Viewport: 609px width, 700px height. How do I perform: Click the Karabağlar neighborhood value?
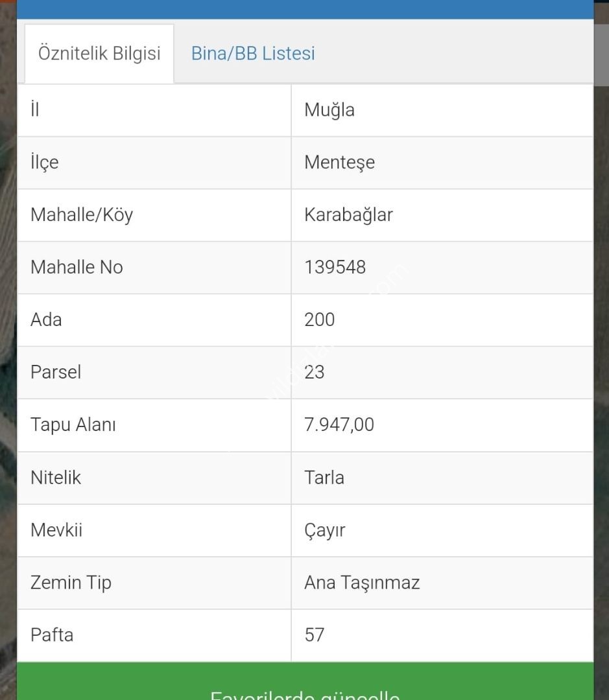click(x=348, y=215)
